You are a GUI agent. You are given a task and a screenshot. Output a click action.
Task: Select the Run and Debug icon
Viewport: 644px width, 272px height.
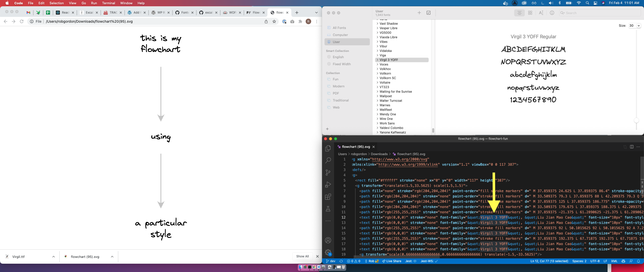[x=328, y=185]
